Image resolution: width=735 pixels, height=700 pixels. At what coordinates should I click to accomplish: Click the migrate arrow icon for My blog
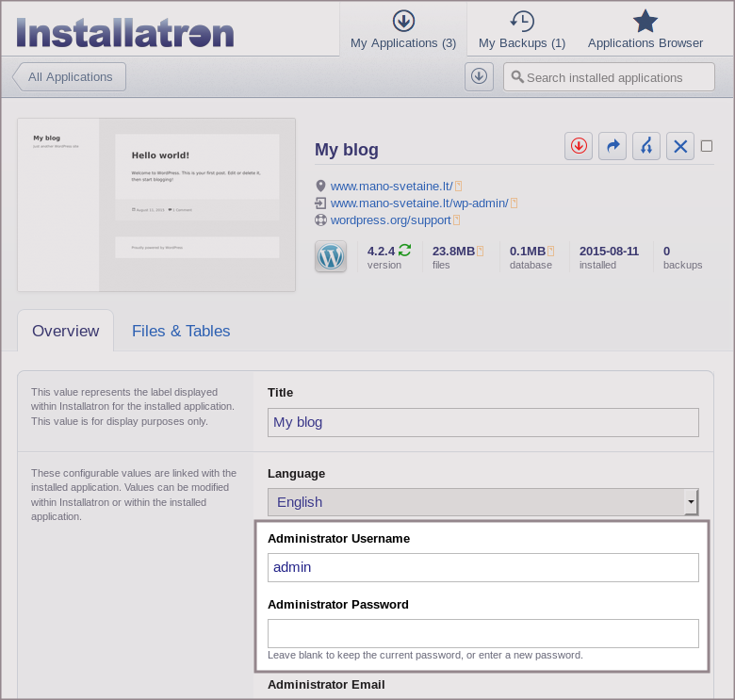tap(612, 146)
